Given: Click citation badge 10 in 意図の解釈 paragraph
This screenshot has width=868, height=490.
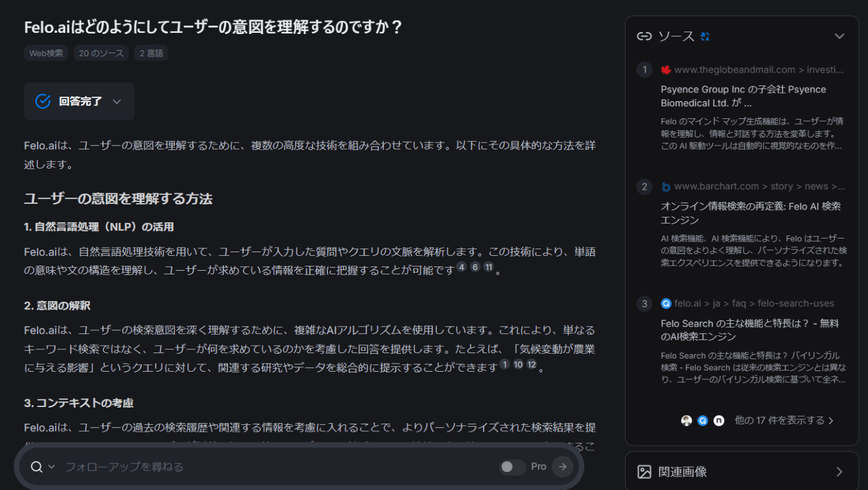Looking at the screenshot, I should coord(518,364).
